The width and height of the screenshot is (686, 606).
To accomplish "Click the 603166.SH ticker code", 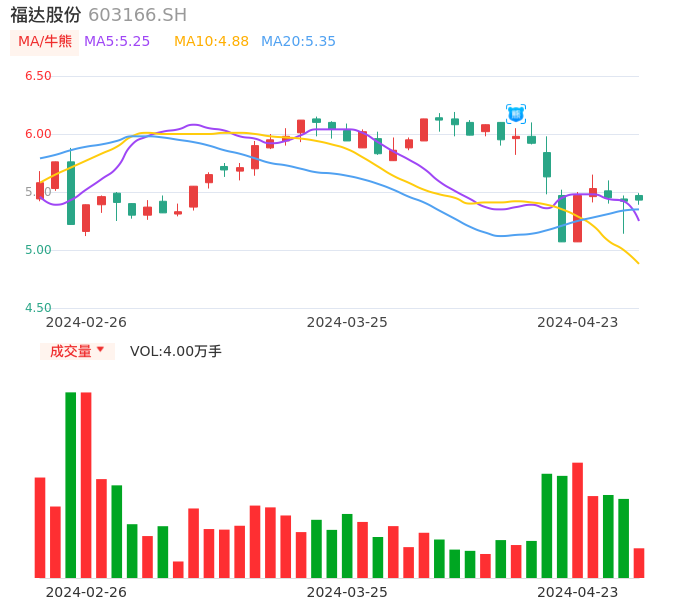I will coord(137,15).
